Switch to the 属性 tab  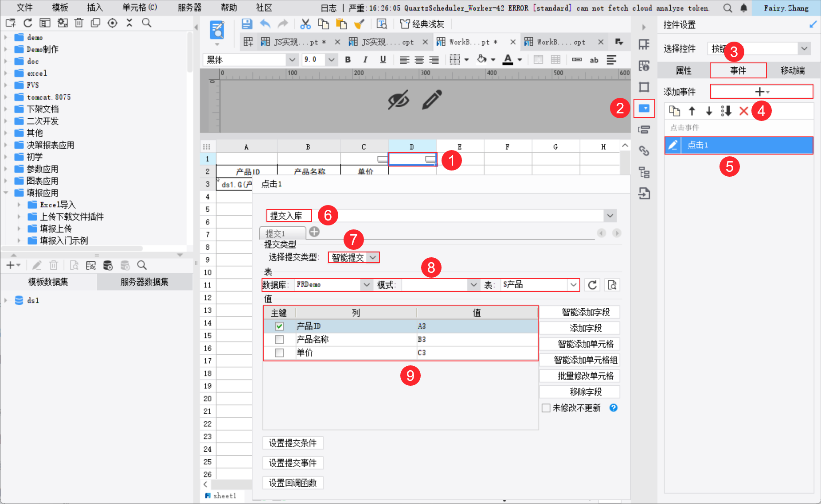pyautogui.click(x=683, y=70)
